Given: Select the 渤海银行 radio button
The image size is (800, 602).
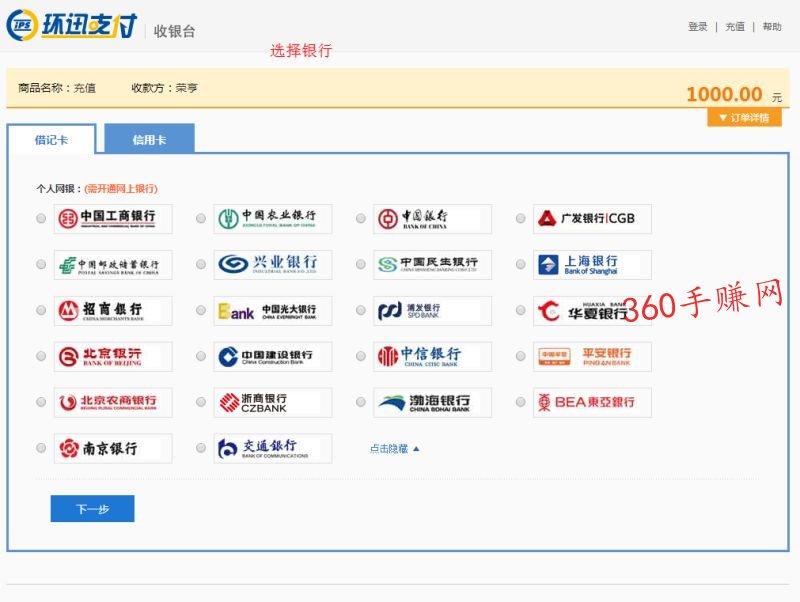Looking at the screenshot, I should [361, 402].
